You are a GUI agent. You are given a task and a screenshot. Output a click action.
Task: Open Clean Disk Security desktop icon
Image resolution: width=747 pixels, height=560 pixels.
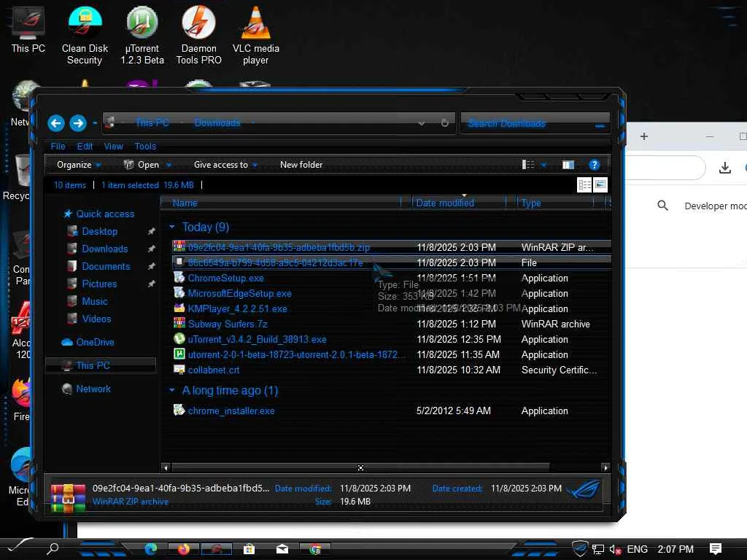pos(85,36)
